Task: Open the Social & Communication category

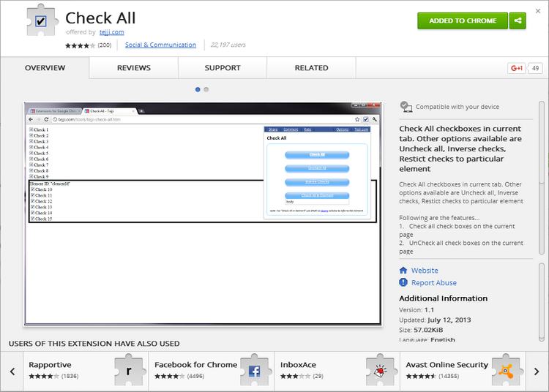Action: pyautogui.click(x=160, y=45)
